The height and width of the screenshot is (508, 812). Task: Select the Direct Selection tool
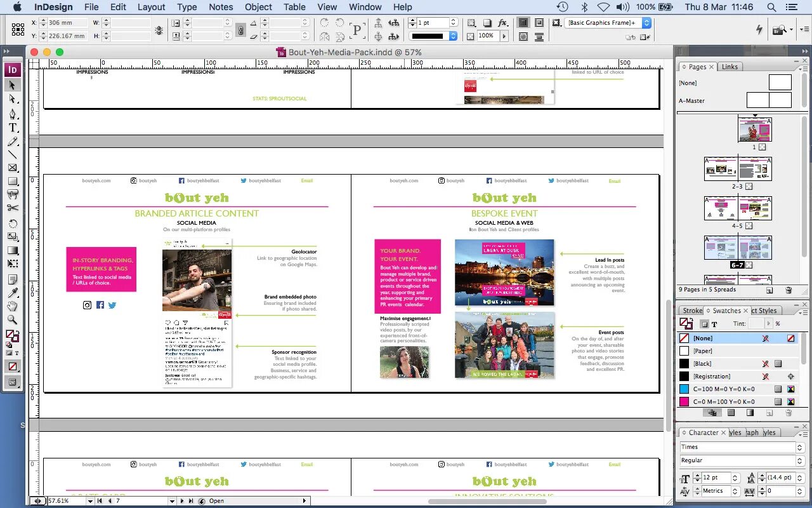pyautogui.click(x=13, y=99)
